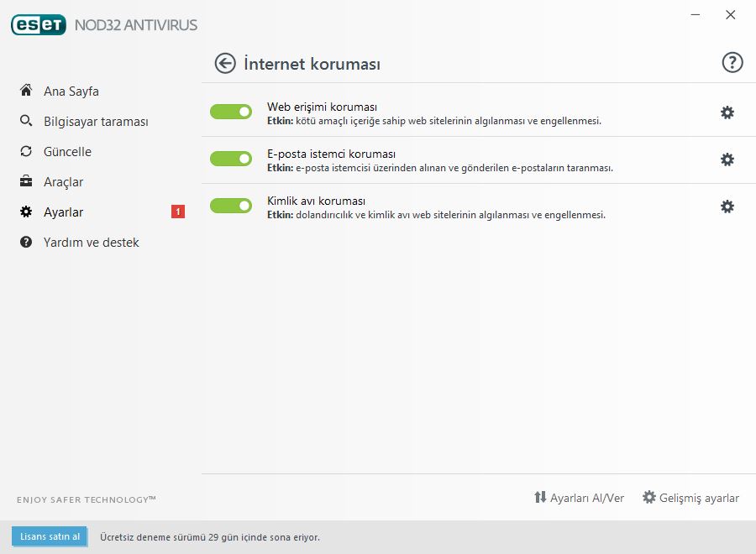Click the gear icon beside Ayarlar
Viewport: 756px width, 554px height.
(x=26, y=212)
